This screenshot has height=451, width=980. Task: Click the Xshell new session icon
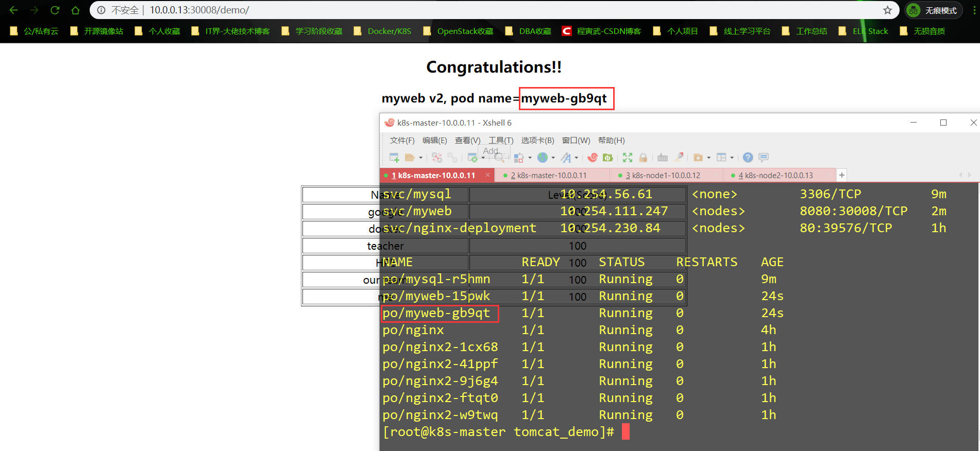(x=394, y=158)
